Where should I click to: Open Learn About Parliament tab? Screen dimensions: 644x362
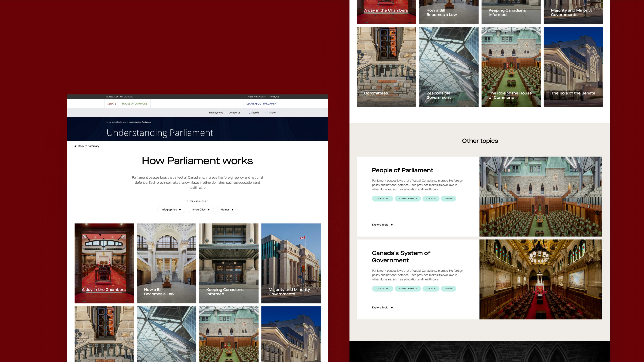[262, 104]
